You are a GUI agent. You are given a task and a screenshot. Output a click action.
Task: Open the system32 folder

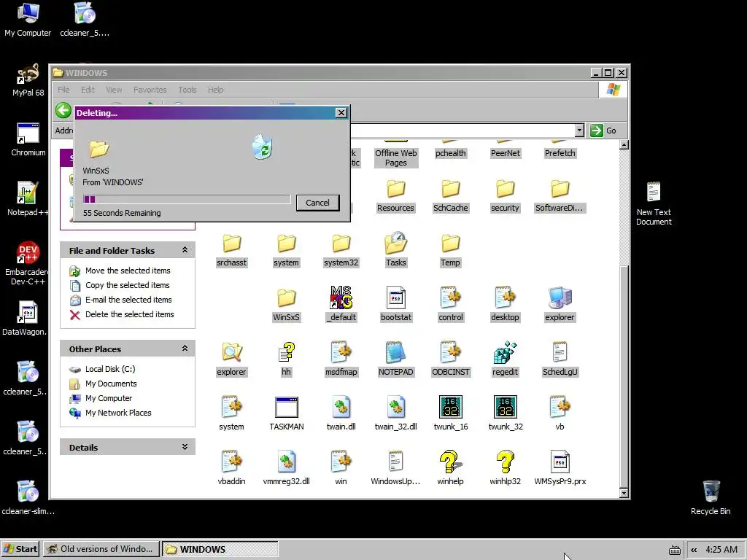pos(341,250)
